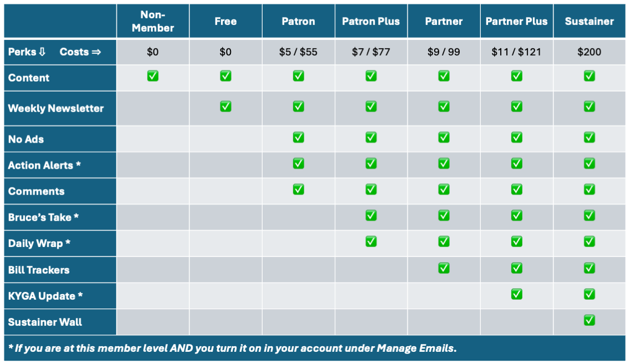Click the $200 Sustainer price cell
The width and height of the screenshot is (629, 364).
pos(589,52)
